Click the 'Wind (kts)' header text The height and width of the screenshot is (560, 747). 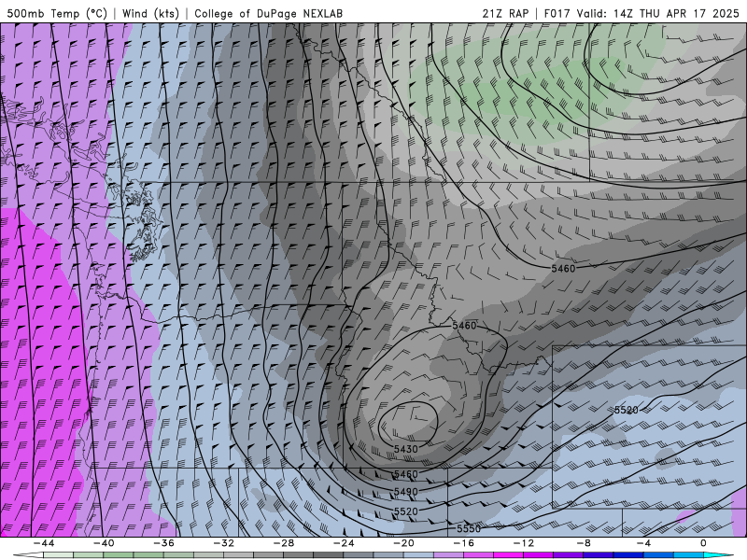pyautogui.click(x=150, y=13)
